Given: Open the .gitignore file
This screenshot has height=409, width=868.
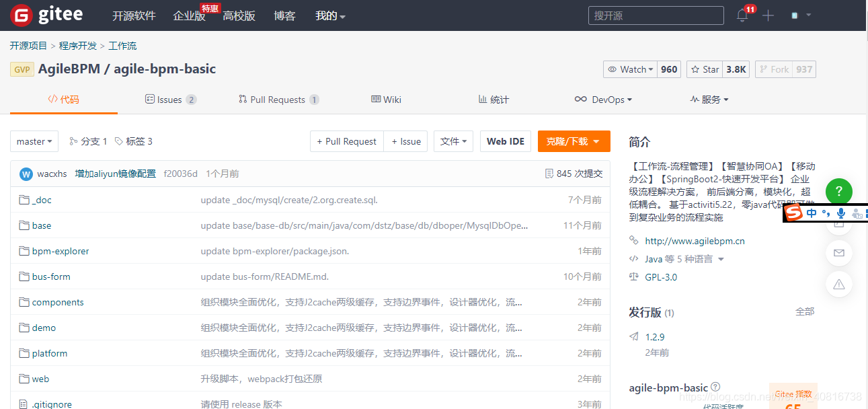Looking at the screenshot, I should click(52, 404).
